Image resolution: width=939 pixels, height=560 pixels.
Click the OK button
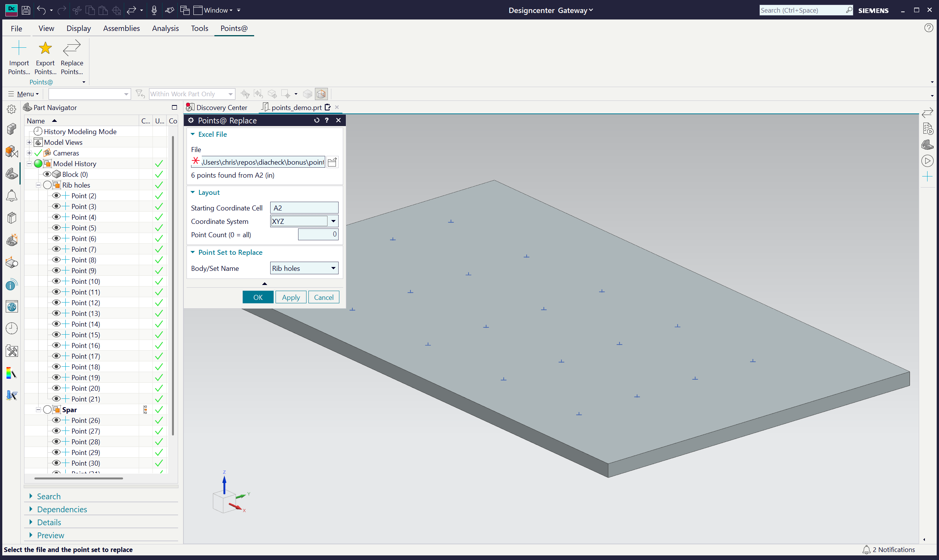(x=258, y=297)
